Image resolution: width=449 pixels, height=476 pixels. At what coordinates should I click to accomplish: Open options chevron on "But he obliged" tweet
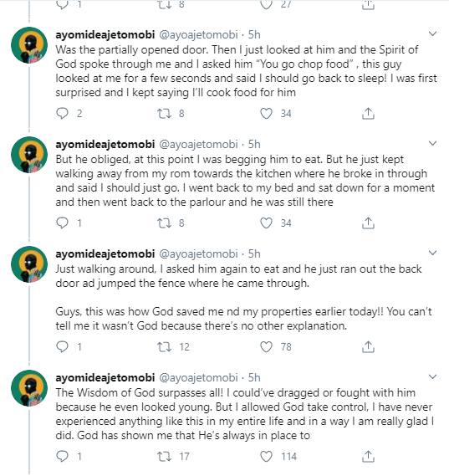[432, 143]
